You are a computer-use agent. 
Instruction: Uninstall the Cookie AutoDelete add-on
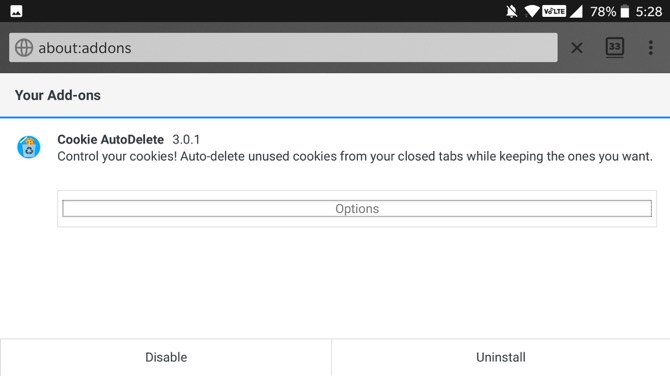(x=501, y=357)
